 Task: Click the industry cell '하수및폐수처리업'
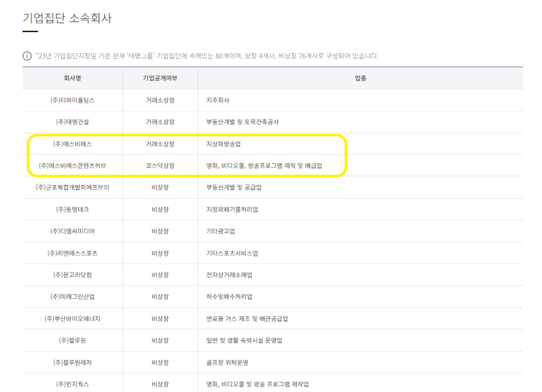(229, 297)
